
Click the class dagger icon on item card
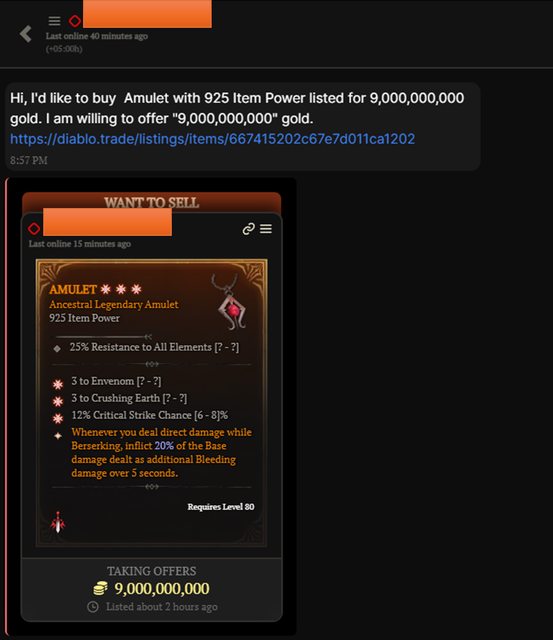click(58, 522)
